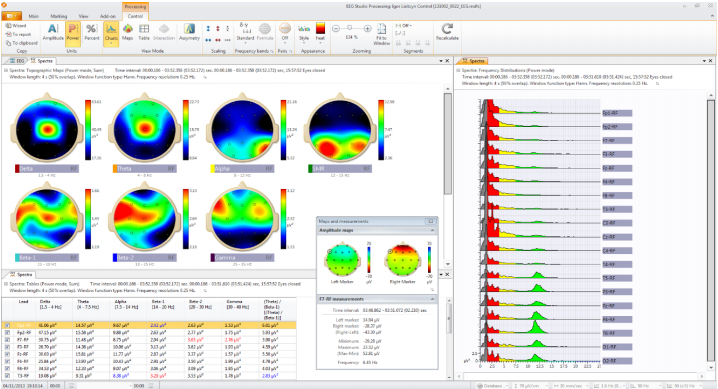Click zoom in plus icon
The height and width of the screenshot is (389, 718).
[x=367, y=28]
